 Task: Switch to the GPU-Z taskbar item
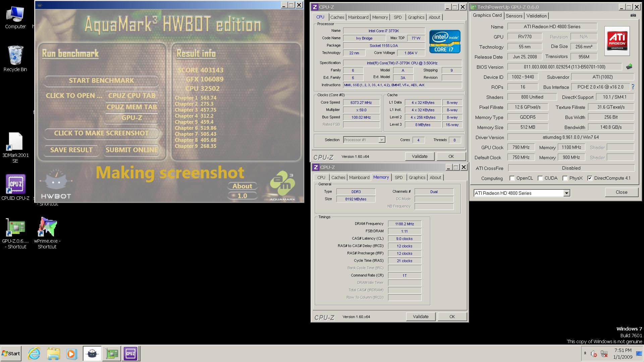tap(111, 354)
